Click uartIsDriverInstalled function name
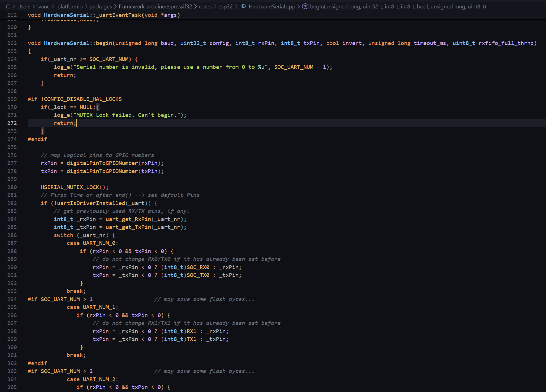This screenshot has width=546, height=392. coord(91,203)
